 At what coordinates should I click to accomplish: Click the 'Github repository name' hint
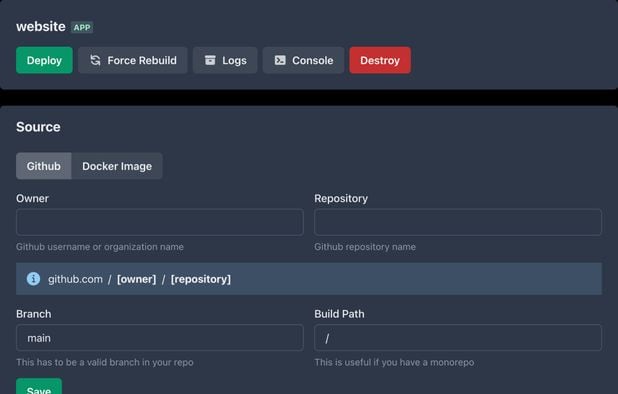(x=365, y=247)
